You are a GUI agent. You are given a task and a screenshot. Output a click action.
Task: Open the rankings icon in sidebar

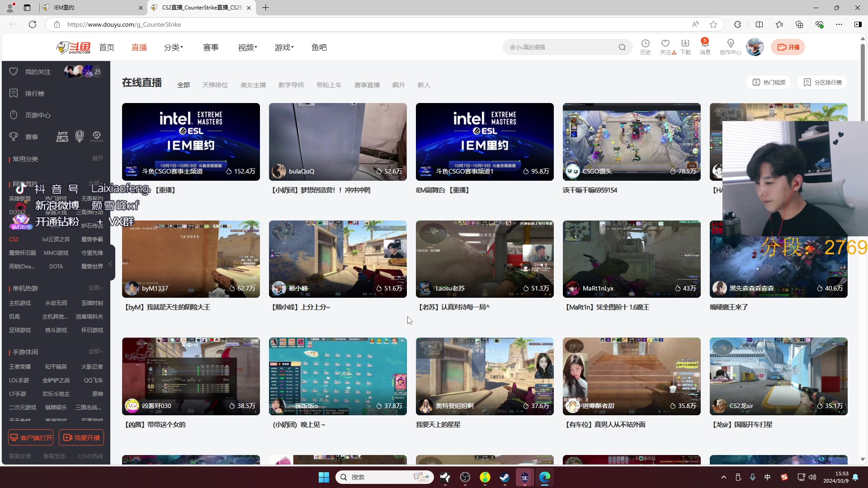(14, 93)
